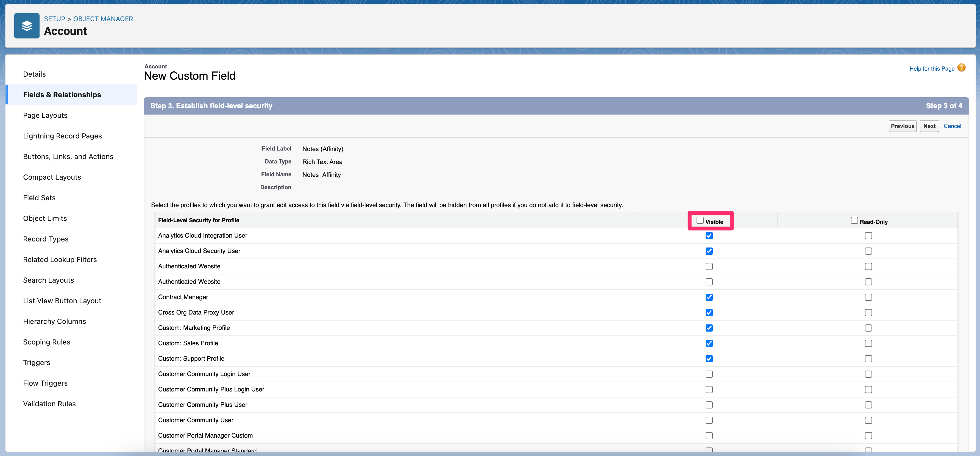Click the Account object layers icon
Viewport: 980px width, 456px height.
tap(26, 26)
